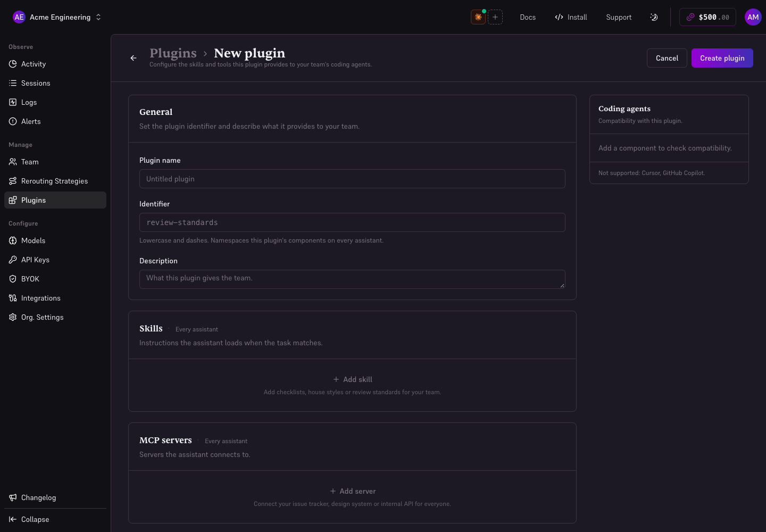Toggle dark mode with the moon icon

654,17
